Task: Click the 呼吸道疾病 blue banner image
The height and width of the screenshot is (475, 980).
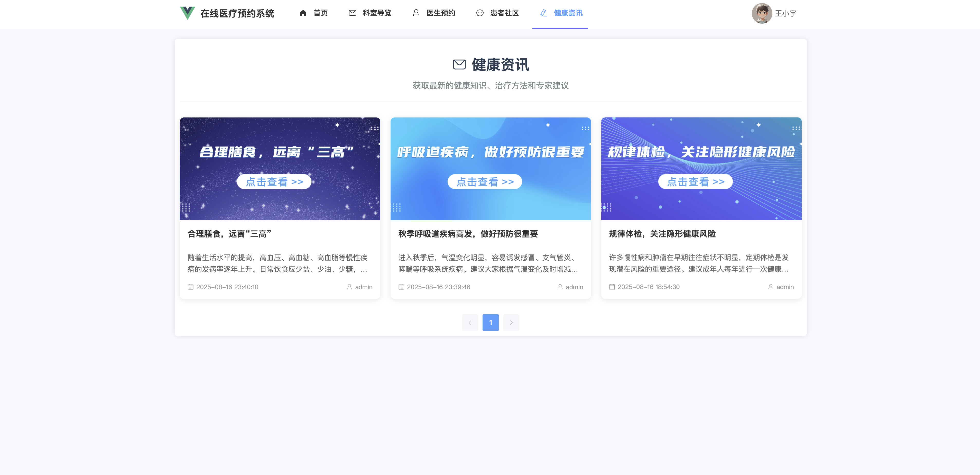Action: 490,169
